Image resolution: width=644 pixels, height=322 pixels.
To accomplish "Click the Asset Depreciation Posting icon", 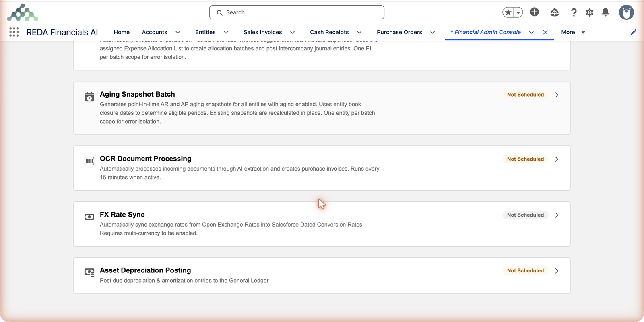I will [89, 272].
